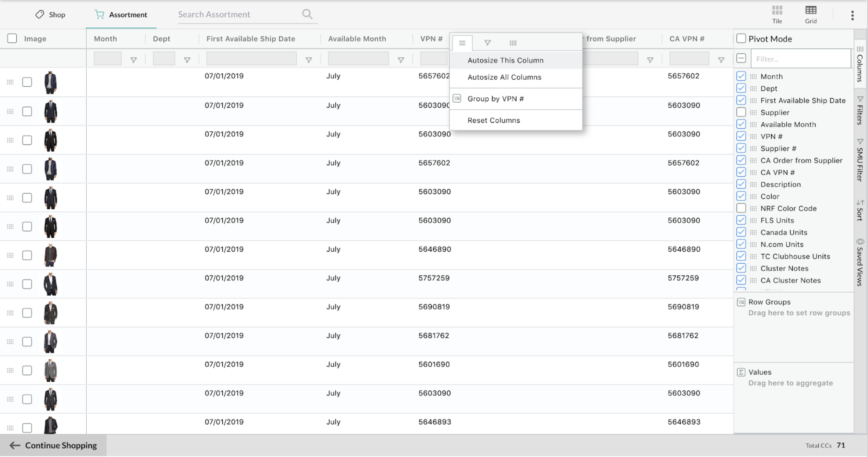This screenshot has width=868, height=457.
Task: Click Continue Shopping button
Action: coord(53,445)
